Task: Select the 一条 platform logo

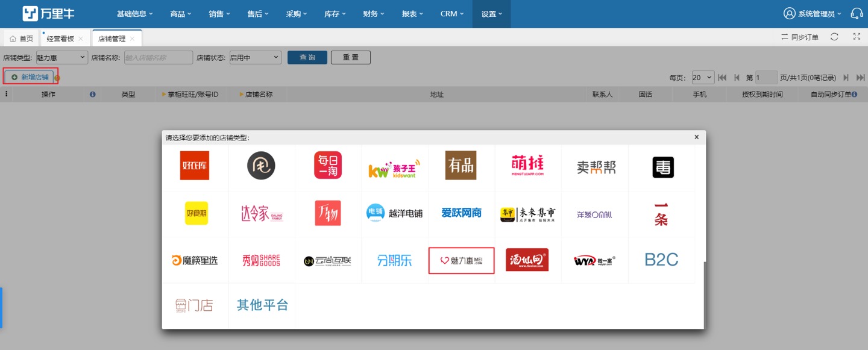Action: 661,214
